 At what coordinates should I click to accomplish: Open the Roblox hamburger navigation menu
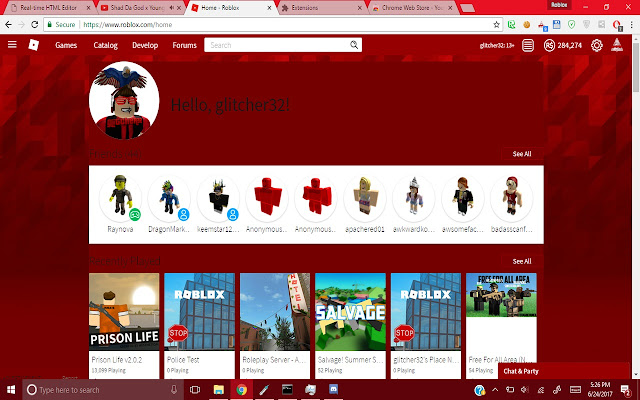[12, 44]
